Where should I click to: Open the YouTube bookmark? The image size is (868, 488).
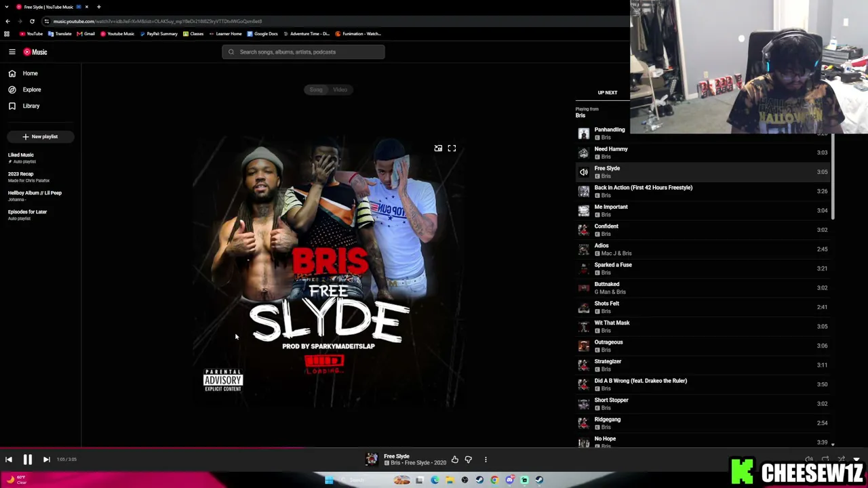coord(31,34)
